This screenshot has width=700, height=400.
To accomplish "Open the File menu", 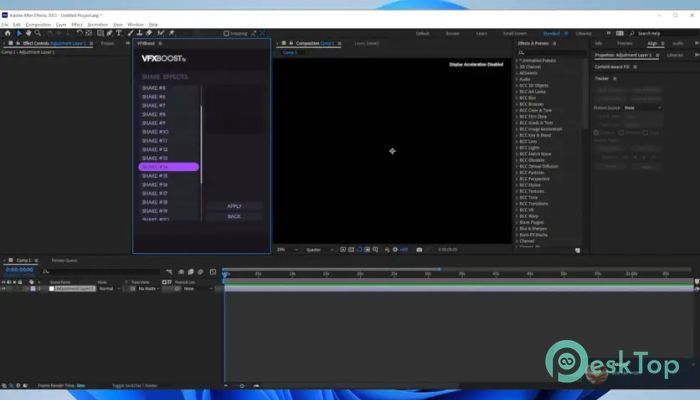I will tap(4, 25).
